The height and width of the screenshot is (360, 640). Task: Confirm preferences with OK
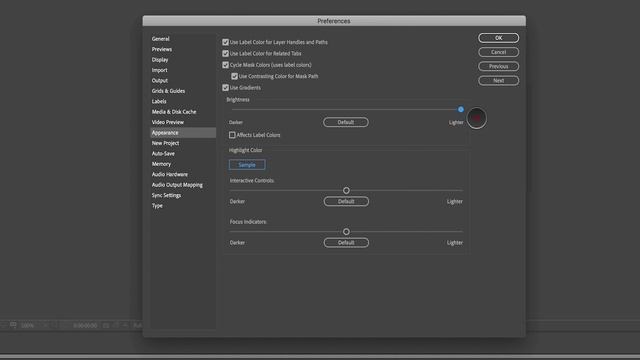pyautogui.click(x=498, y=38)
